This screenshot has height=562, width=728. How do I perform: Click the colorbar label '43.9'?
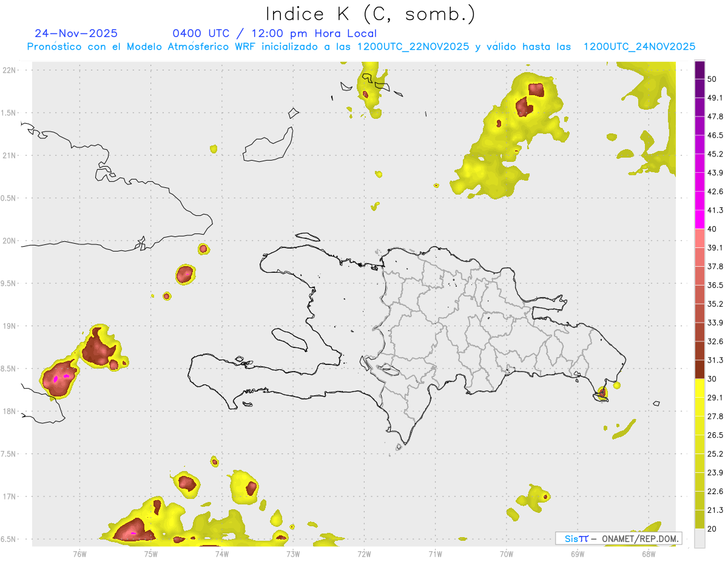click(715, 173)
